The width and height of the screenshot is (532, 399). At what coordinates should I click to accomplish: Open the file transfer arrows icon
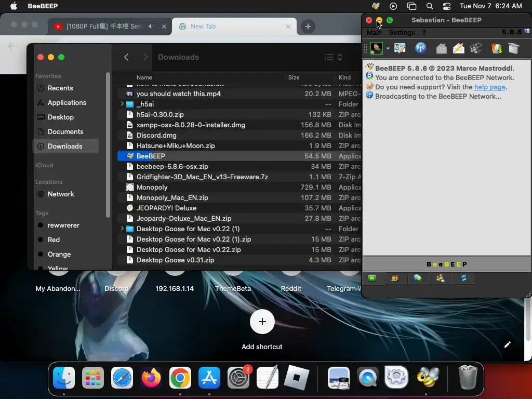(496, 48)
